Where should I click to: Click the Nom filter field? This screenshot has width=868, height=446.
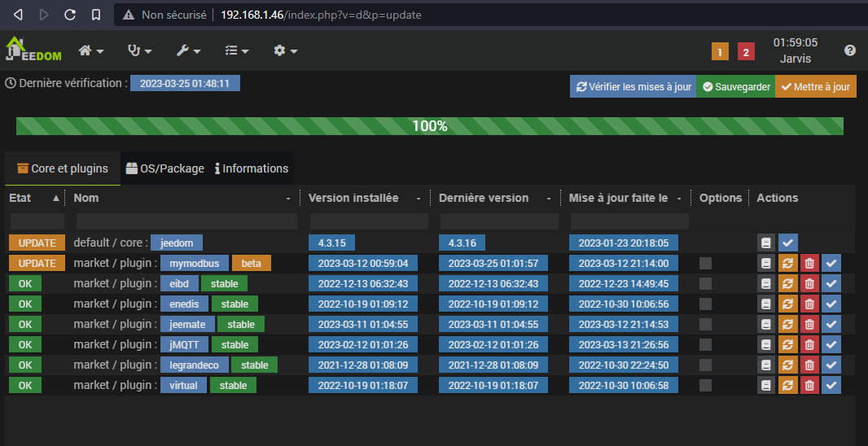point(186,221)
